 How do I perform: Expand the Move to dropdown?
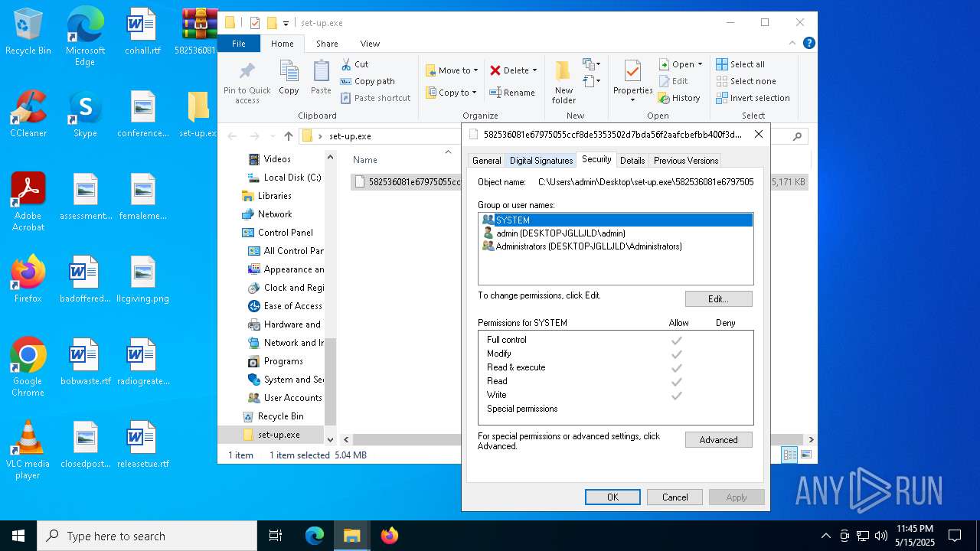(x=475, y=71)
